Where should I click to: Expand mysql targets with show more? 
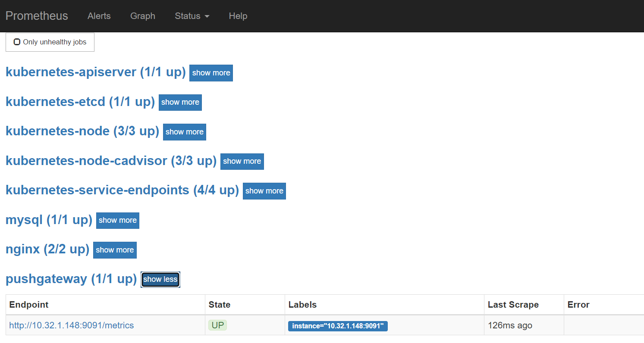pos(118,220)
